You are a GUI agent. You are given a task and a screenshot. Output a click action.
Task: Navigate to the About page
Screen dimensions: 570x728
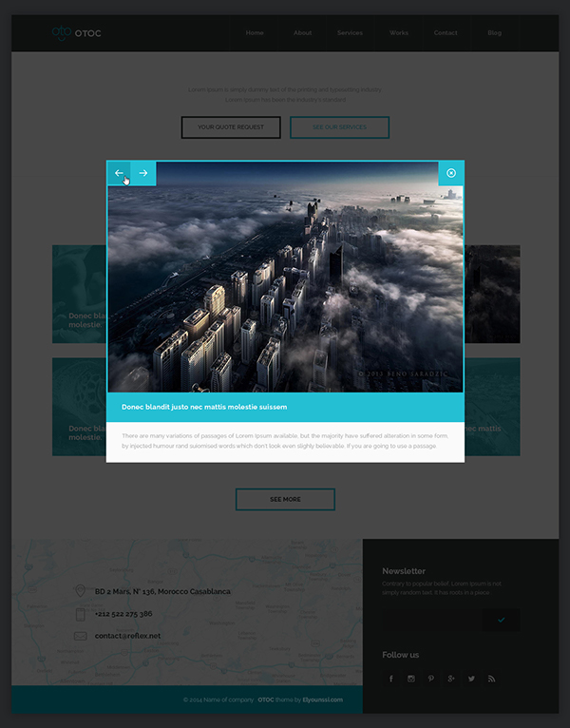(x=302, y=33)
